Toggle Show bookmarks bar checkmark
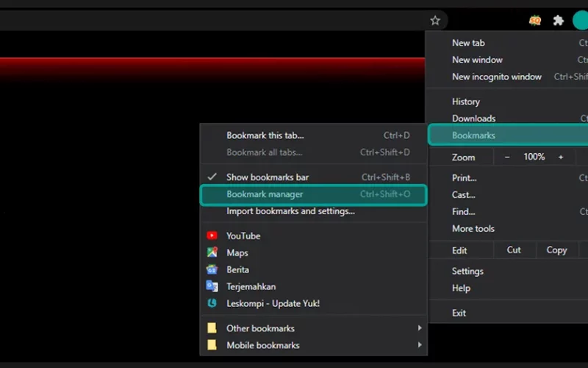This screenshot has height=368, width=588. [212, 177]
